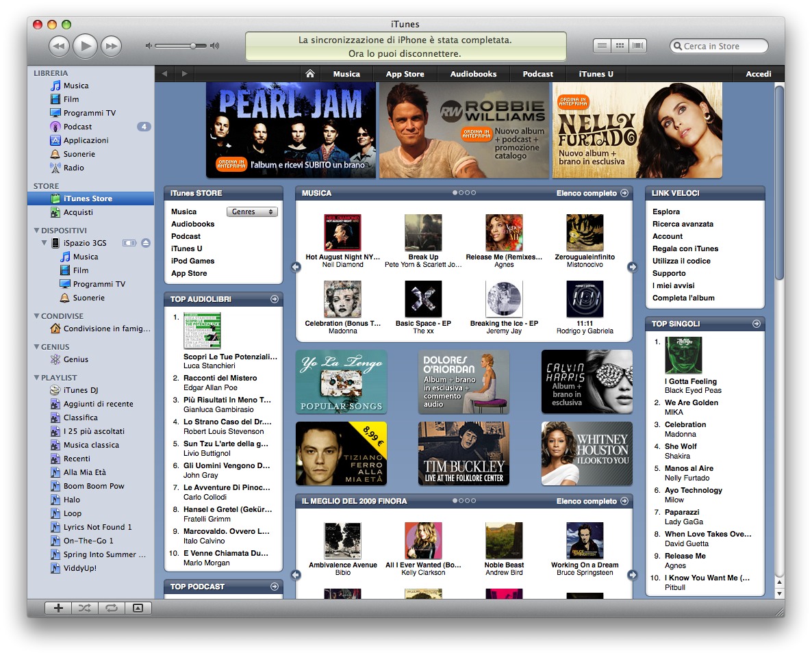Select Genius in the sidebar
Screen dimensions: 812x655
pos(91,359)
